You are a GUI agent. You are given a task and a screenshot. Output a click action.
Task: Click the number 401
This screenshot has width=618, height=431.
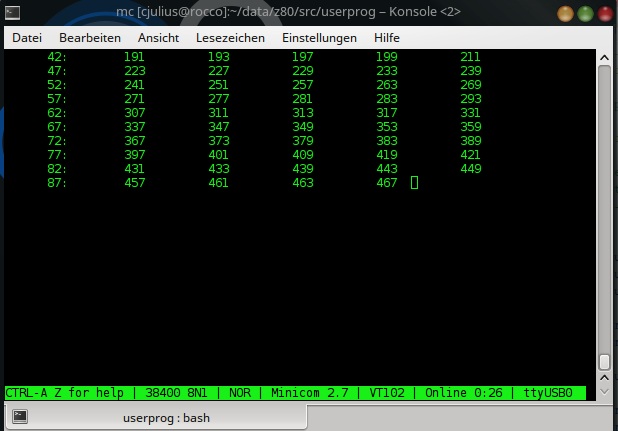coord(219,155)
